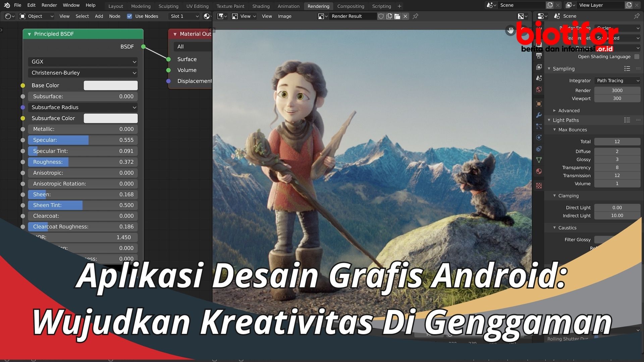Collapse the Material Output node
The image size is (644, 362).
(x=175, y=34)
